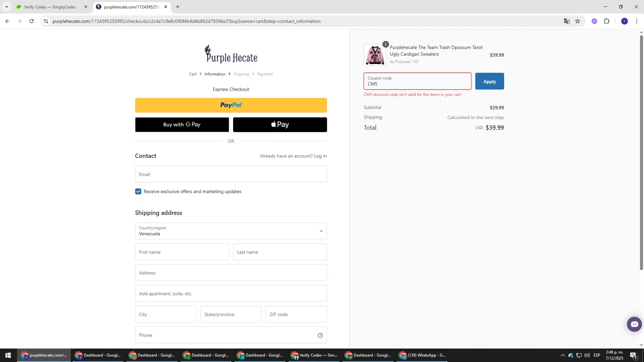Close the Verify Codes tab

pyautogui.click(x=86, y=7)
